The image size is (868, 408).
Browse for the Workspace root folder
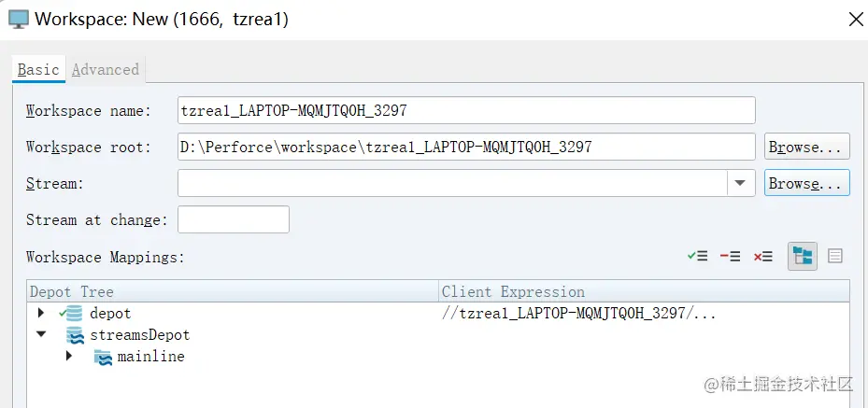806,147
